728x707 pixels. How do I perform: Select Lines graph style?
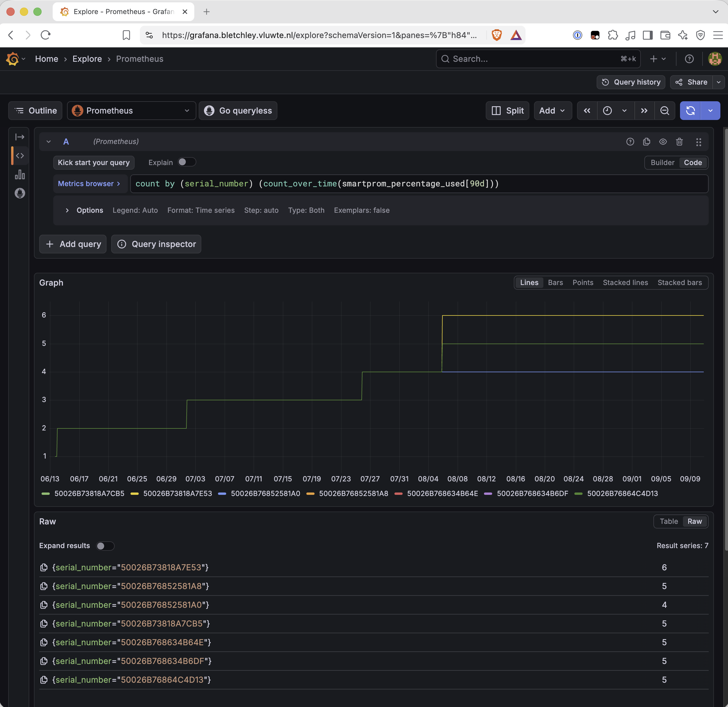point(529,282)
